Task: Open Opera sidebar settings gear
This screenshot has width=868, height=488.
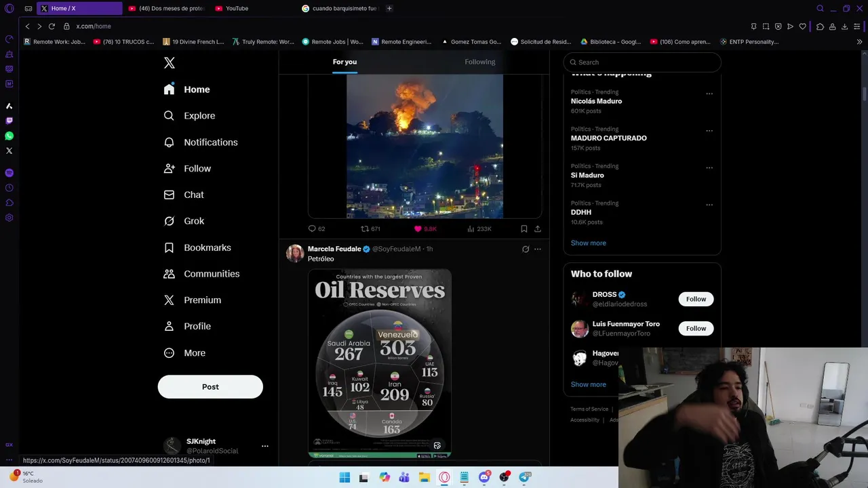Action: 9,218
